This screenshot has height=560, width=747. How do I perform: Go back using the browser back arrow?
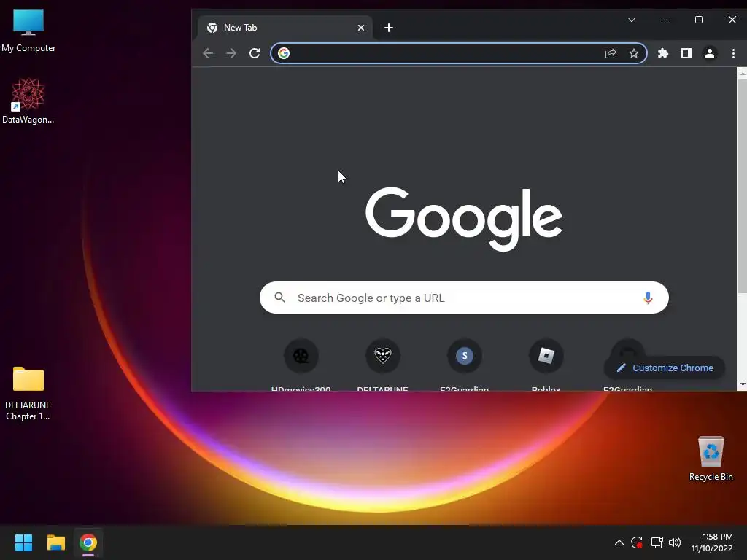point(208,53)
